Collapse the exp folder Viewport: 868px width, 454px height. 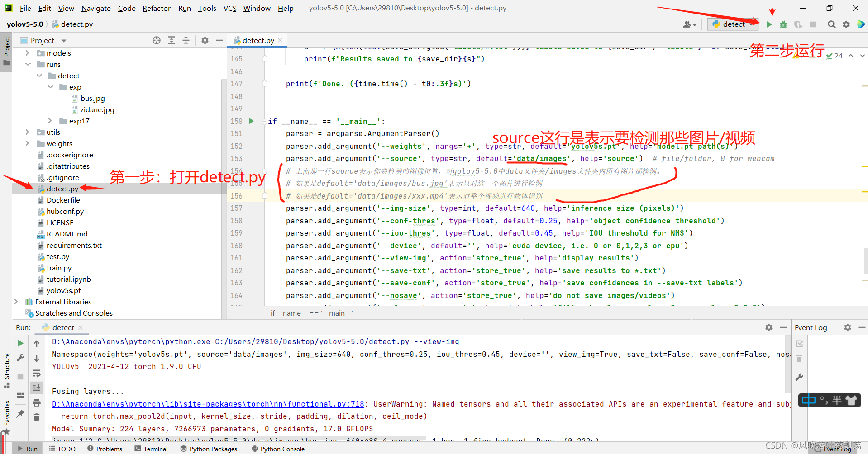point(50,87)
